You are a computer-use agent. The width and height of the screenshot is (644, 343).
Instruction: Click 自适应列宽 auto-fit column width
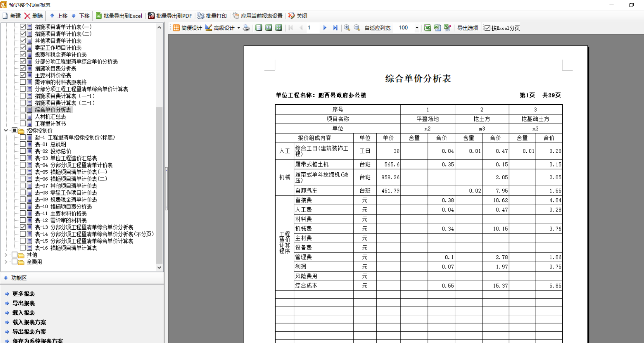coord(378,28)
